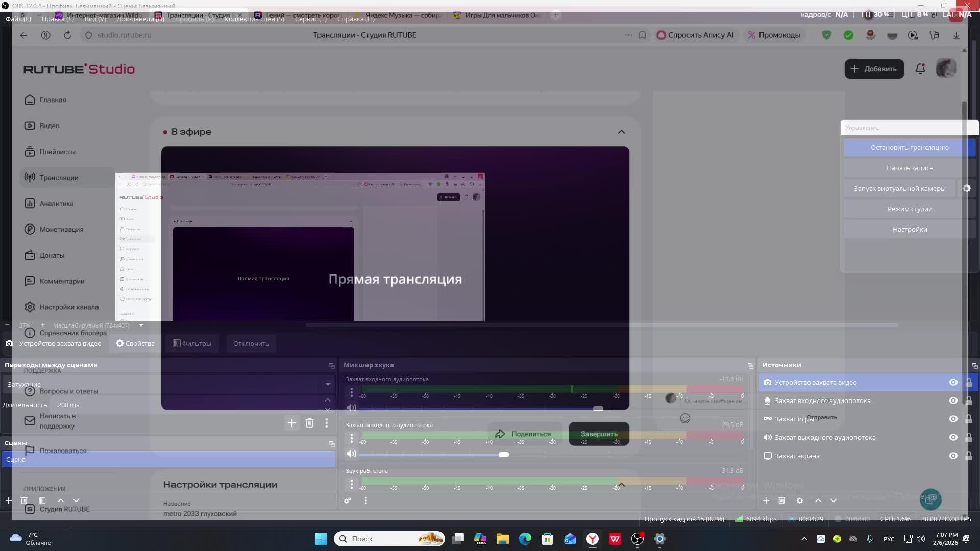Add a new scene transition
Viewport: 980px width, 551px height.
pyautogui.click(x=292, y=423)
